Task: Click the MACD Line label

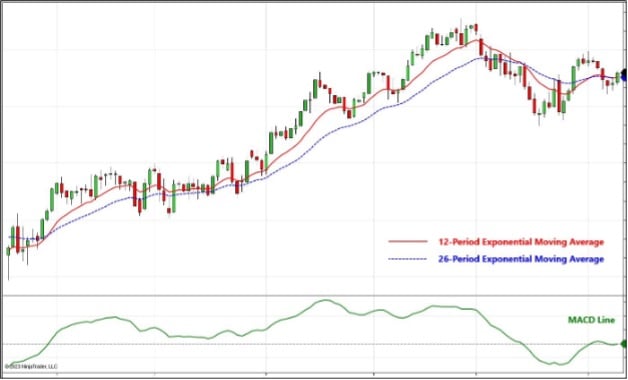Action: [591, 320]
